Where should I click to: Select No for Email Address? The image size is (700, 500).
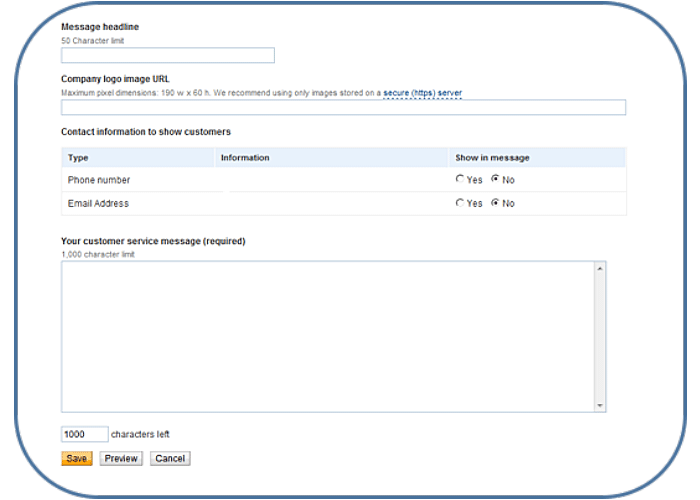click(495, 203)
